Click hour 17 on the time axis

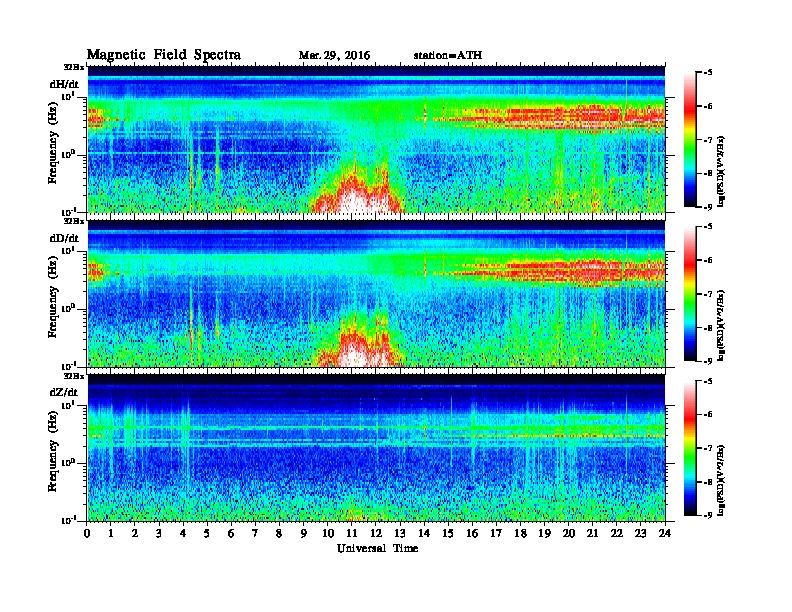click(x=496, y=534)
